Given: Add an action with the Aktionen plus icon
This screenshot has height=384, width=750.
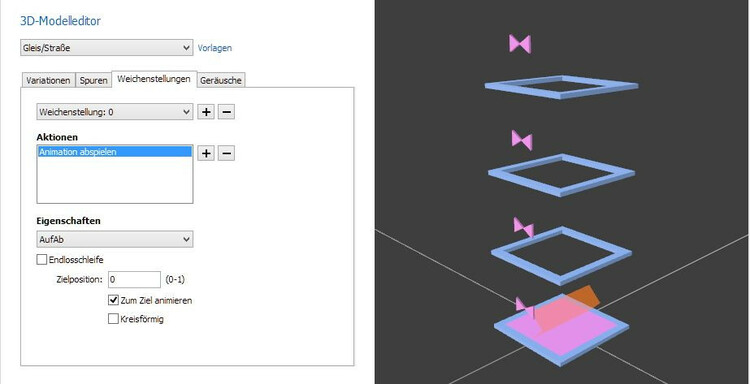Looking at the screenshot, I should coord(206,153).
